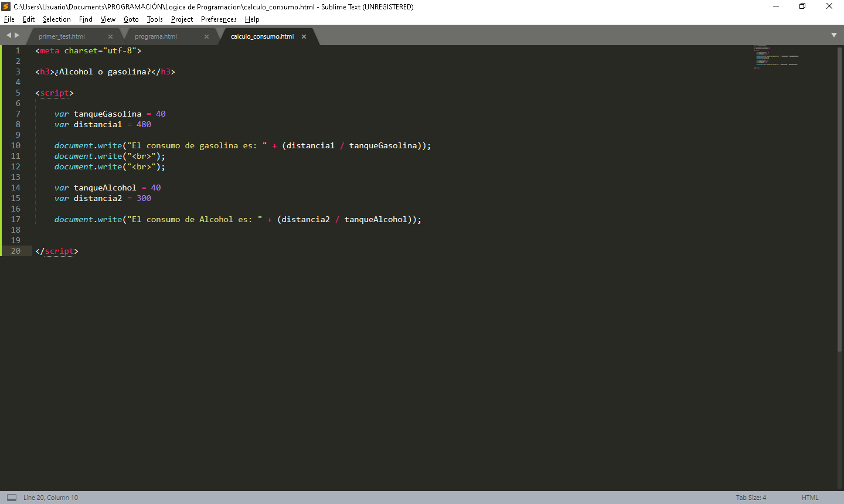844x504 pixels.
Task: Place cursor in the meta charset tag
Action: [x=89, y=51]
